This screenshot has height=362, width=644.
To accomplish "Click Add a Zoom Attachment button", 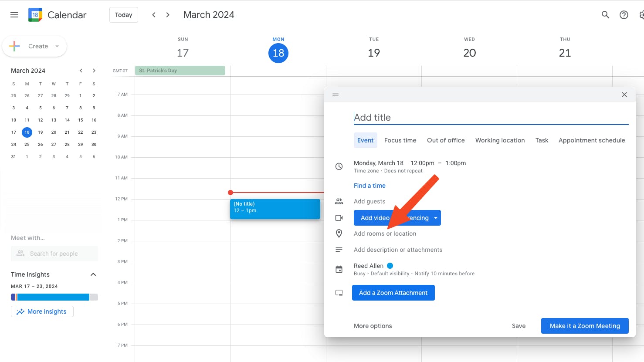I will tap(393, 293).
